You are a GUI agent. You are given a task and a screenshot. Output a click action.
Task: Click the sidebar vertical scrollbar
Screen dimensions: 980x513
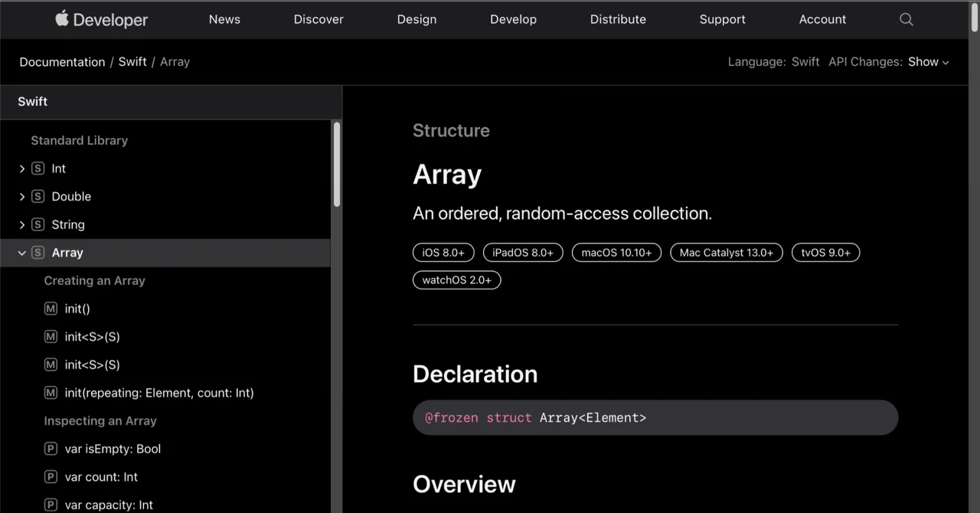coord(337,165)
